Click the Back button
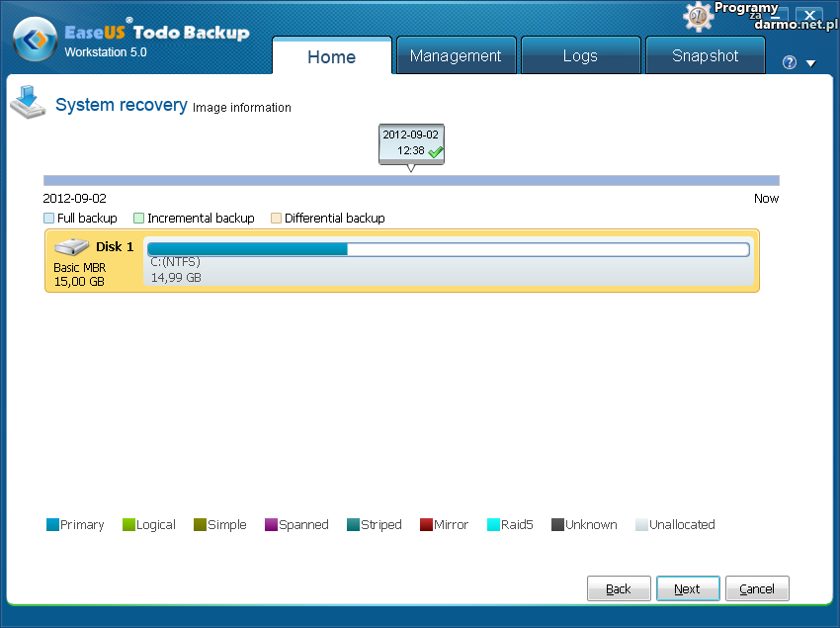 click(619, 588)
